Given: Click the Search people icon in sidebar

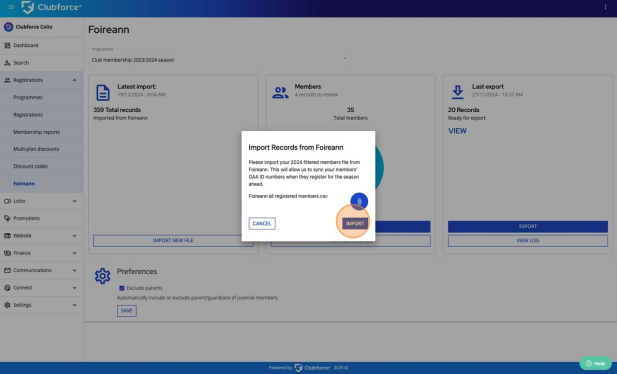Looking at the screenshot, I should [x=7, y=63].
